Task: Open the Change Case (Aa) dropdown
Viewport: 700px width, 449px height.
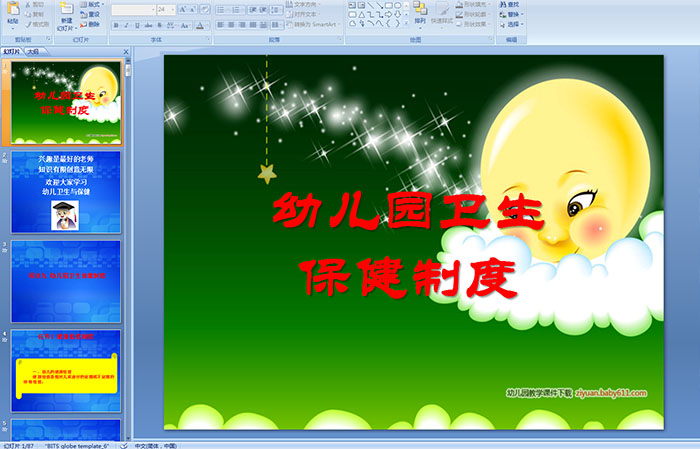Action: (185, 25)
